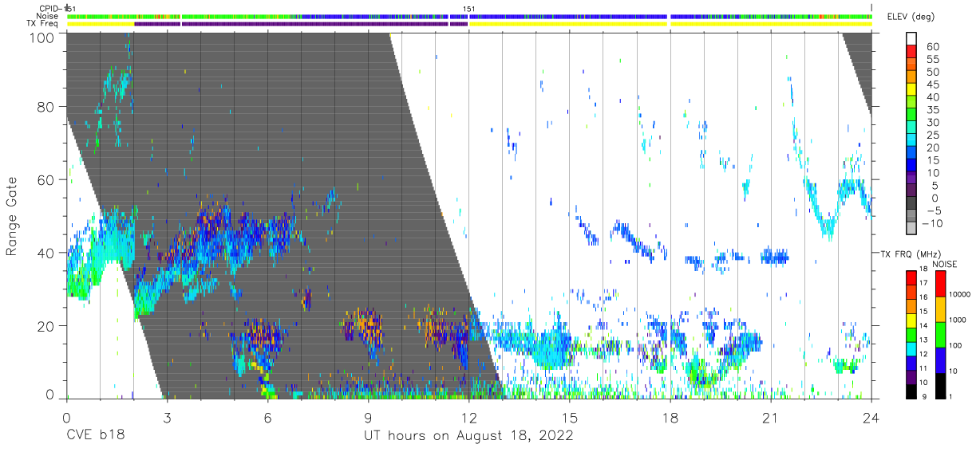Click the green 100 noise colorbar segment
The height and width of the screenshot is (452, 980).
[x=940, y=334]
